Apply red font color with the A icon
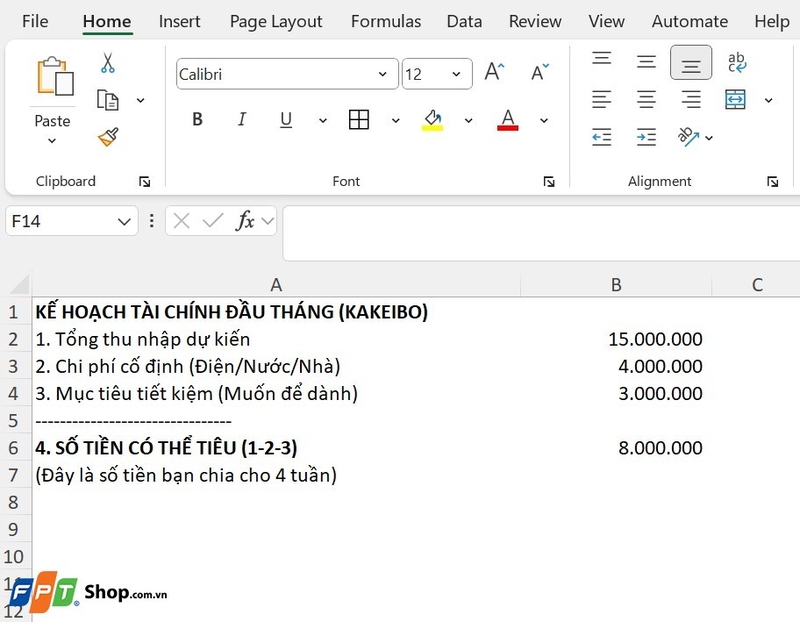Image resolution: width=800 pixels, height=622 pixels. (508, 120)
